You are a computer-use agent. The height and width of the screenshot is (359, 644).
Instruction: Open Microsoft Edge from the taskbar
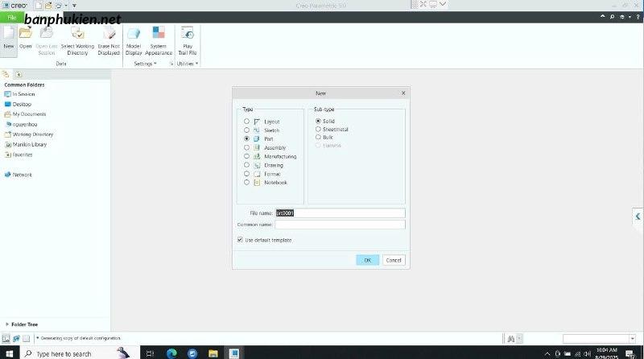click(x=171, y=353)
